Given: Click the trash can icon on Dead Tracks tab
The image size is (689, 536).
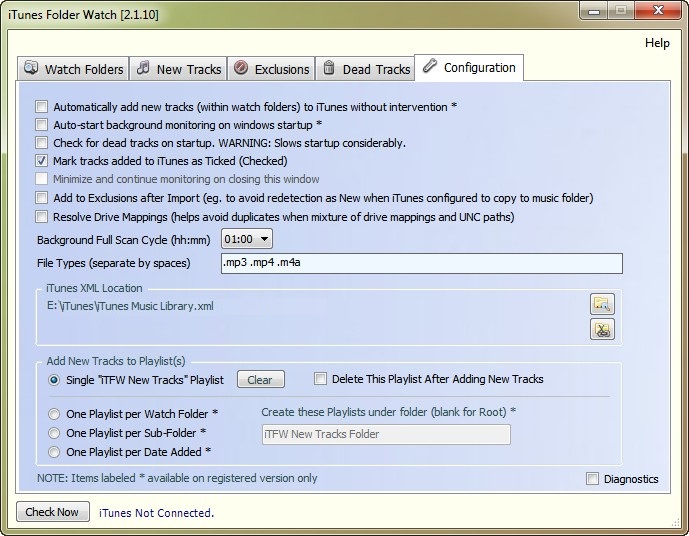Looking at the screenshot, I should 329,68.
